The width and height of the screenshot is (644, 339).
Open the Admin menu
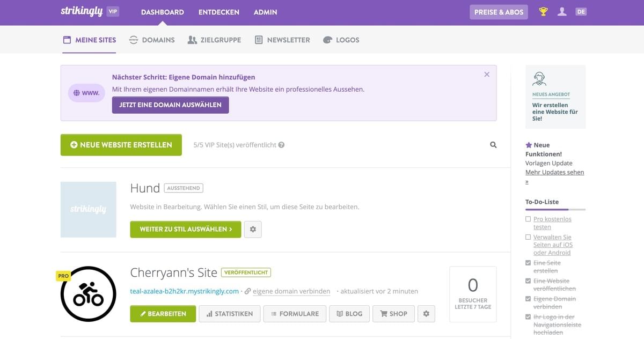[x=266, y=12]
